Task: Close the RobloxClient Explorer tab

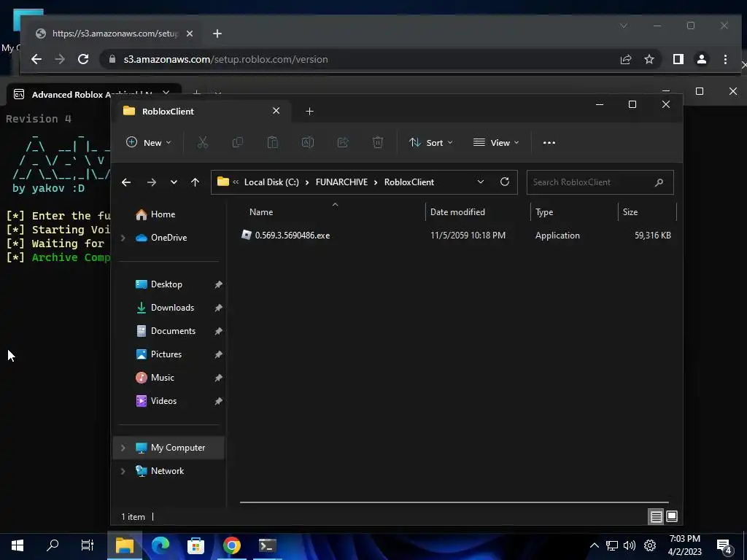Action: pos(276,111)
